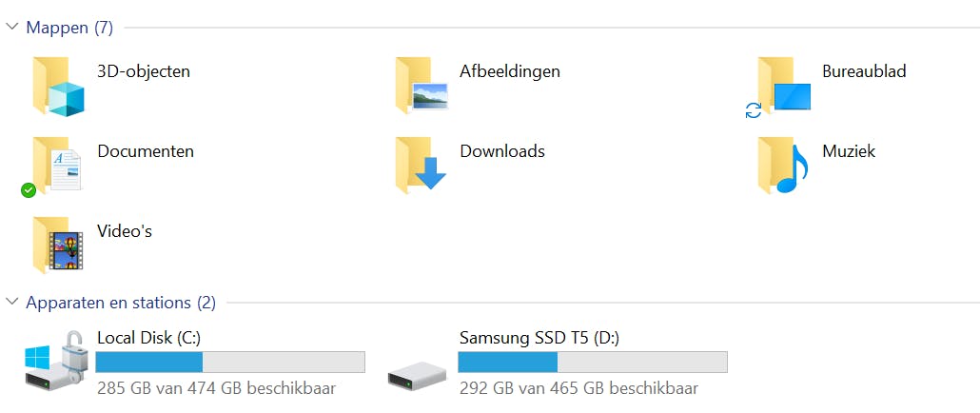Open the Afbeeldingen folder icon
Image resolution: width=980 pixels, height=413 pixels.
point(421,86)
